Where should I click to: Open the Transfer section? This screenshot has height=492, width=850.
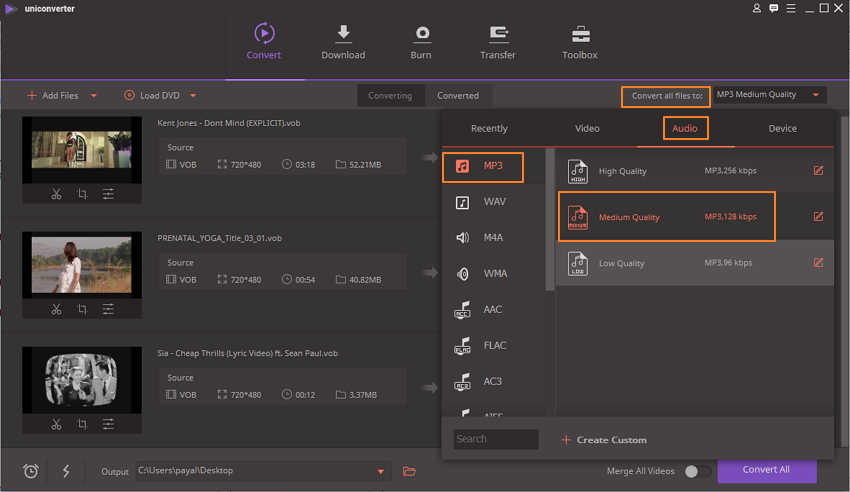497,41
